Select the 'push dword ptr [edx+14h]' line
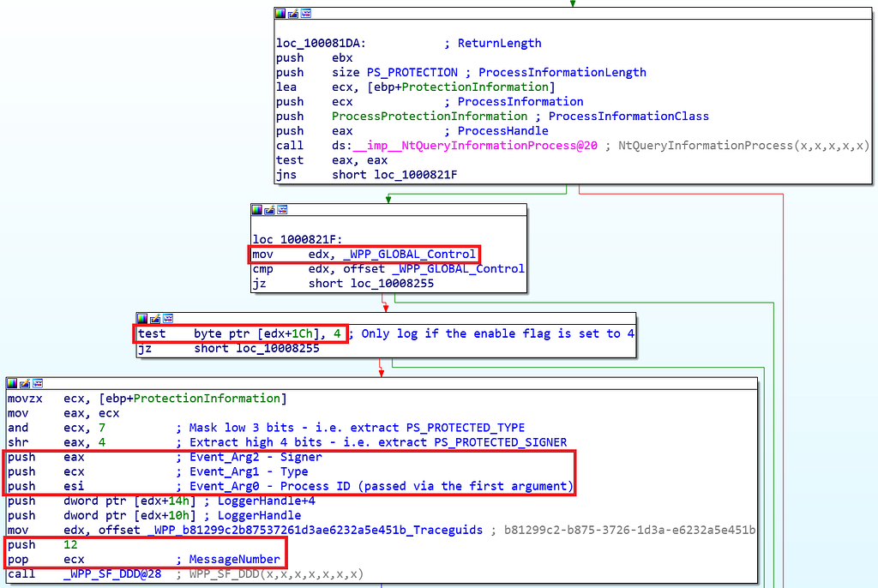The height and width of the screenshot is (588, 878). click(x=102, y=501)
